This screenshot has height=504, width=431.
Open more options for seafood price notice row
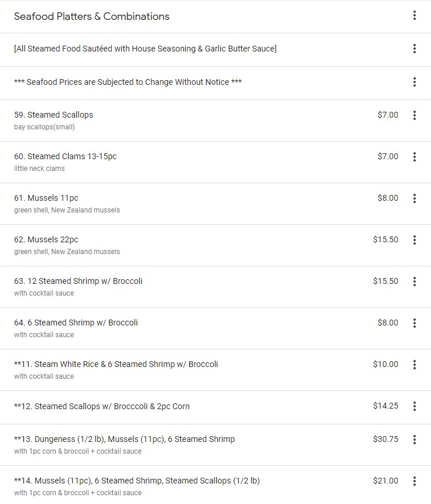pos(415,82)
